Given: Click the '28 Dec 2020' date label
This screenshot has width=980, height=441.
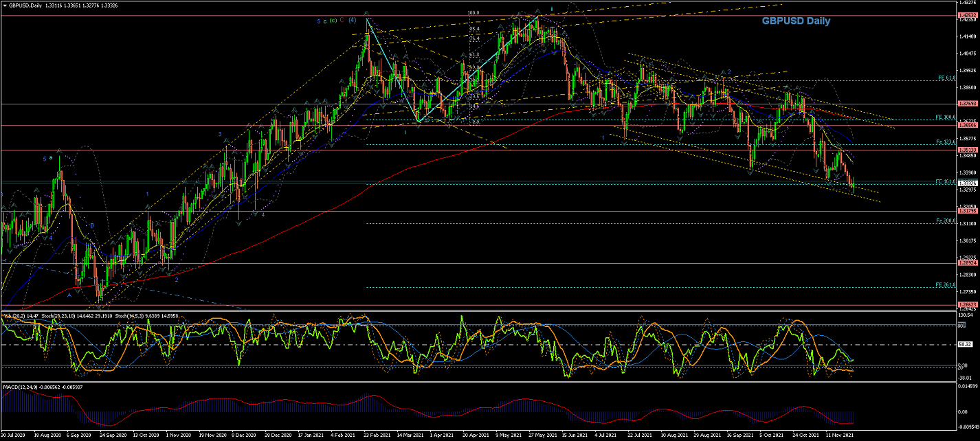Looking at the screenshot, I should (279, 436).
